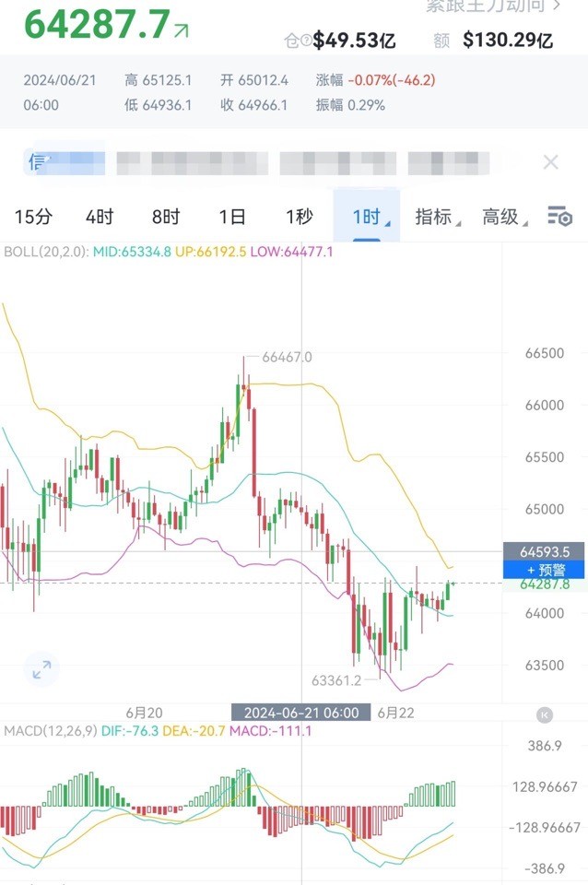Open the 1时 timeframe dropdown
Viewport: 588px width, 885px height.
tap(367, 216)
